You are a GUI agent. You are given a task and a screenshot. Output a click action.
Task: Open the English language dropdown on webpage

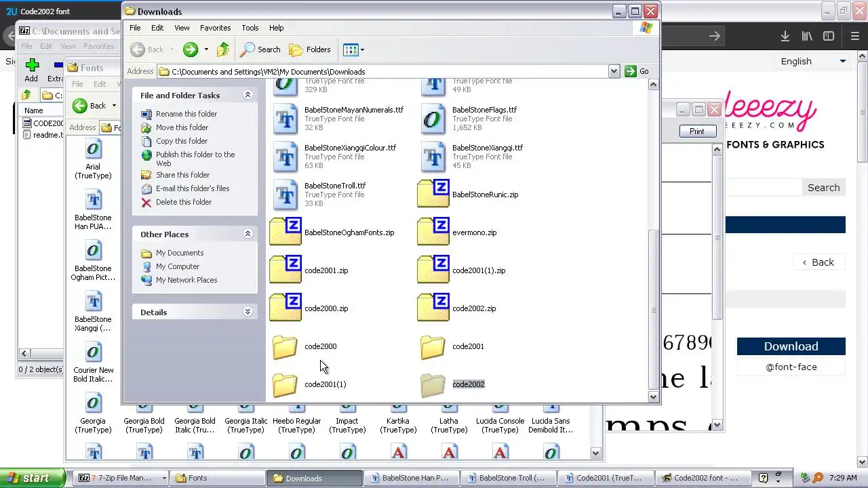(813, 61)
